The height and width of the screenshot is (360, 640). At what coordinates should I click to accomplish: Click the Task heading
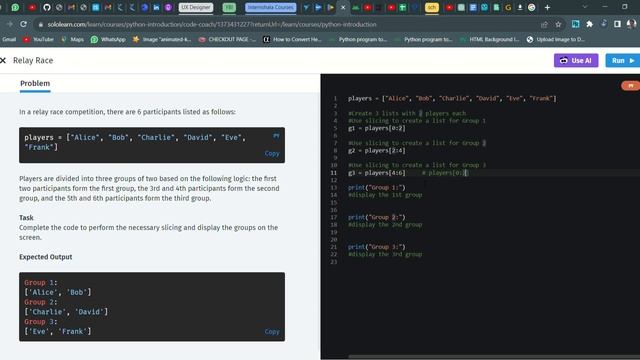(26, 218)
